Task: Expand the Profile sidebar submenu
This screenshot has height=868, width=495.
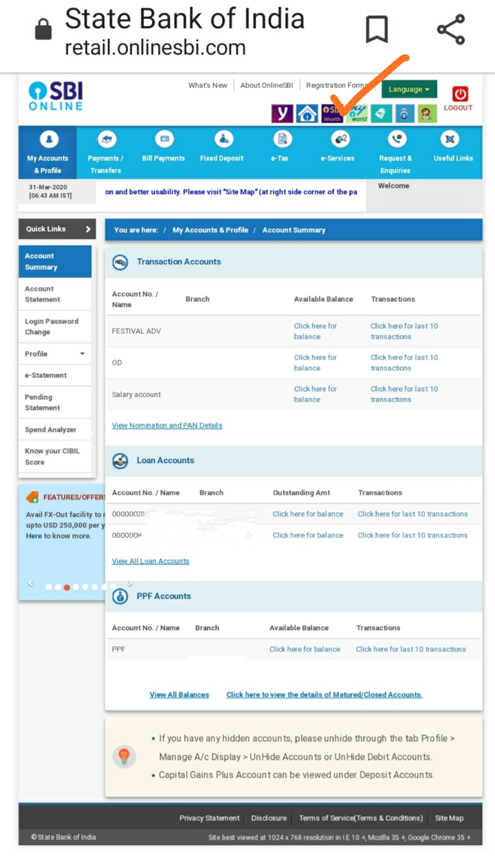Action: (x=82, y=354)
